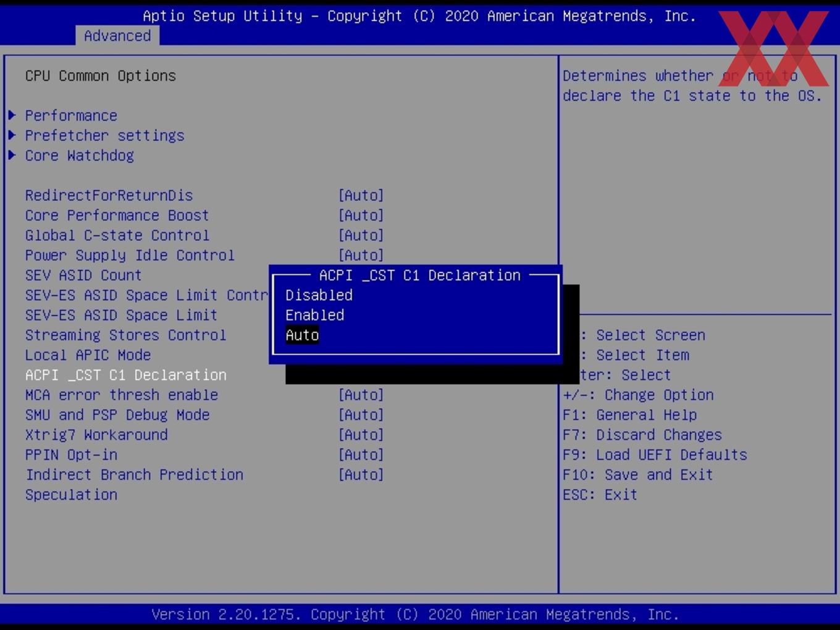Viewport: 840px width, 630px height.
Task: Select SEV-ES ASID Space Limit Control label
Action: tap(147, 295)
